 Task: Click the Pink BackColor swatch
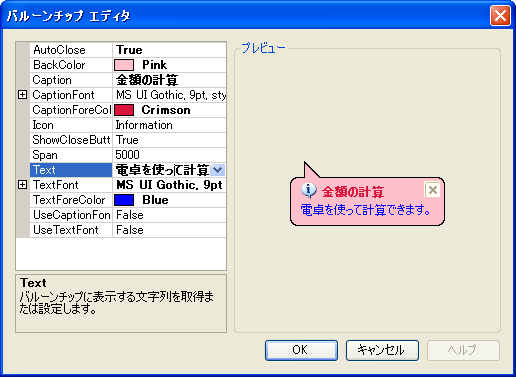click(x=124, y=65)
